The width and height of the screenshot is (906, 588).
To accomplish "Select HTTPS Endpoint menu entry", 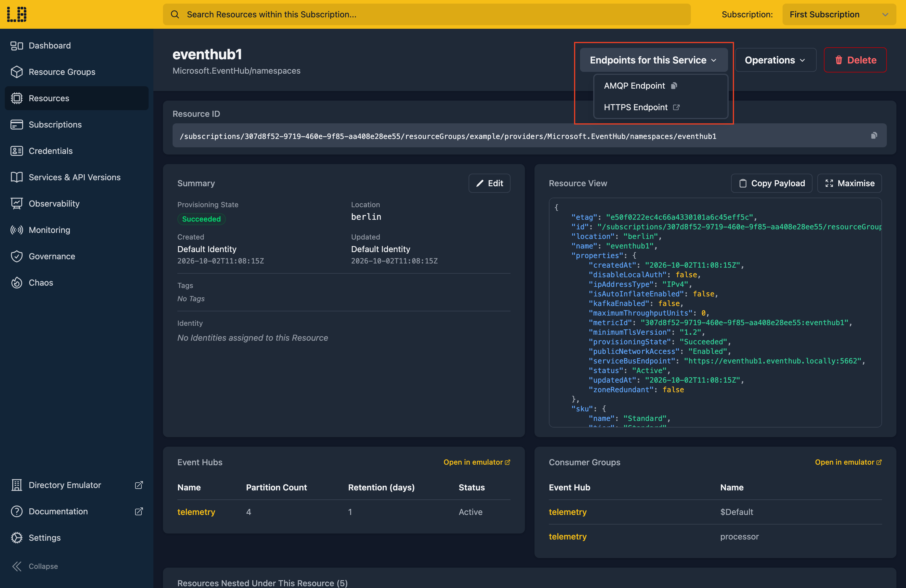I will click(x=660, y=107).
